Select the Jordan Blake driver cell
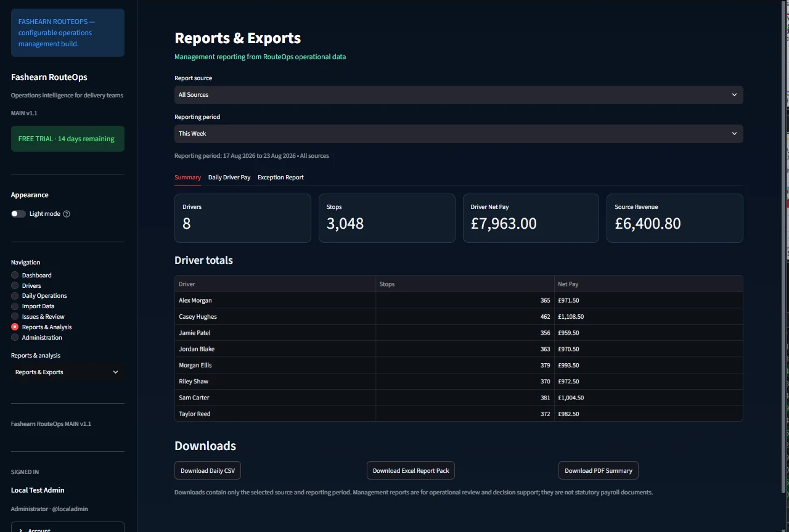The height and width of the screenshot is (532, 789). (276, 349)
